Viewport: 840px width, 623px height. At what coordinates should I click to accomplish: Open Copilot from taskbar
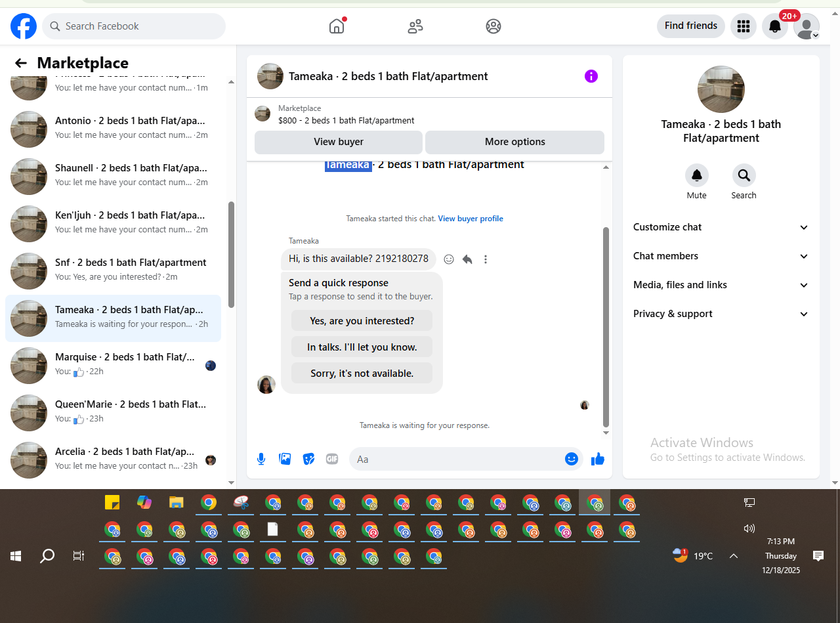pos(144,502)
